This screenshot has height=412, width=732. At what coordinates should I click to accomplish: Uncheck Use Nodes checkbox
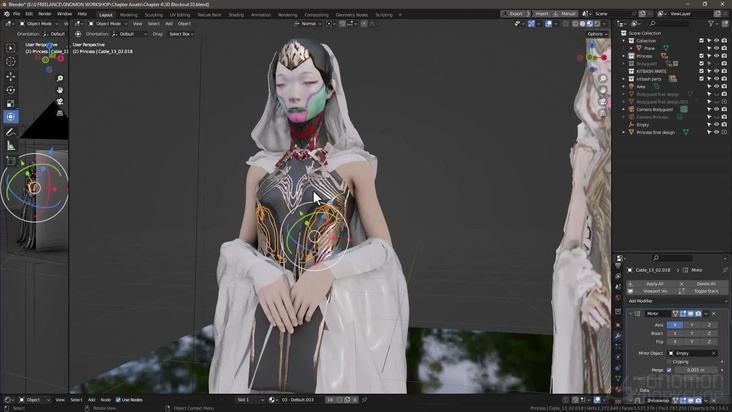[118, 400]
